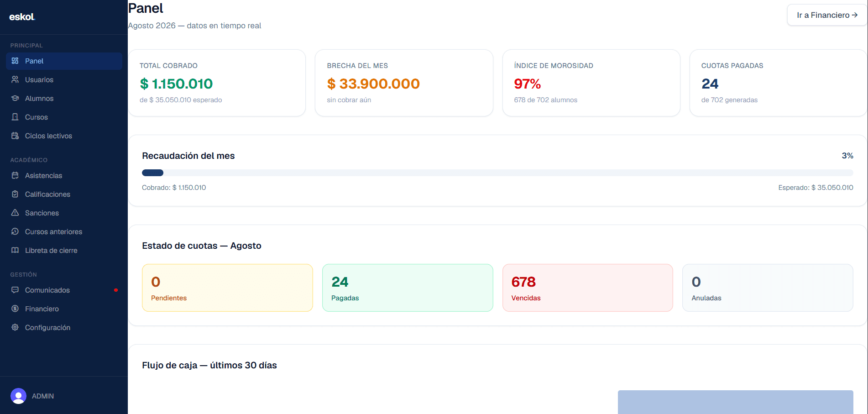Click the Financiero dollar coin icon
Screen dimensions: 868x414
pyautogui.click(x=15, y=309)
